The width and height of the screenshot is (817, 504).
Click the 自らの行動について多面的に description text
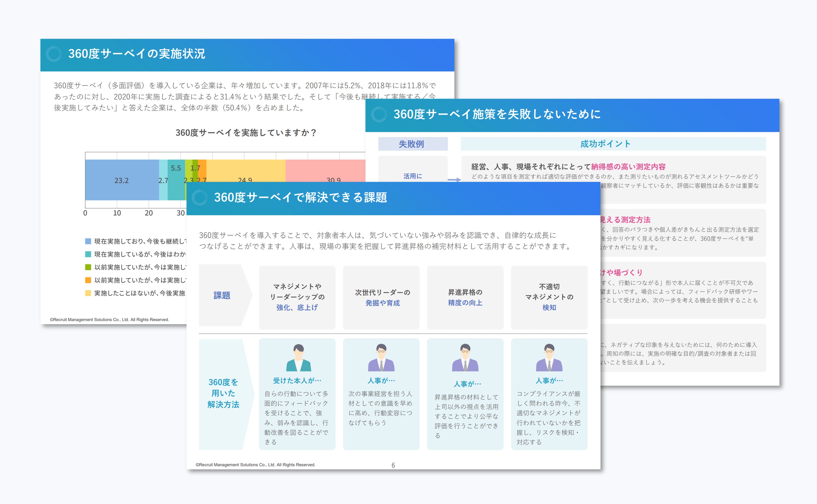tap(297, 418)
